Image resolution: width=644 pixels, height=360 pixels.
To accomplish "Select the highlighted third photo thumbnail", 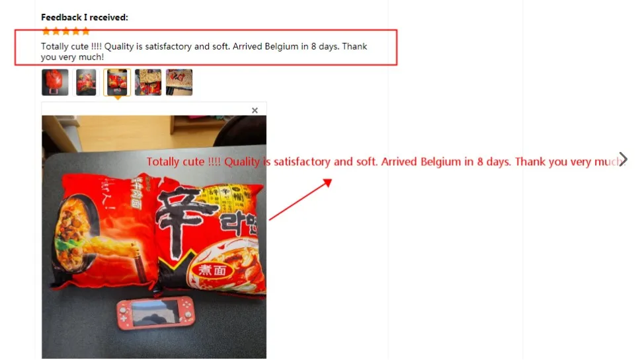I will 117,83.
